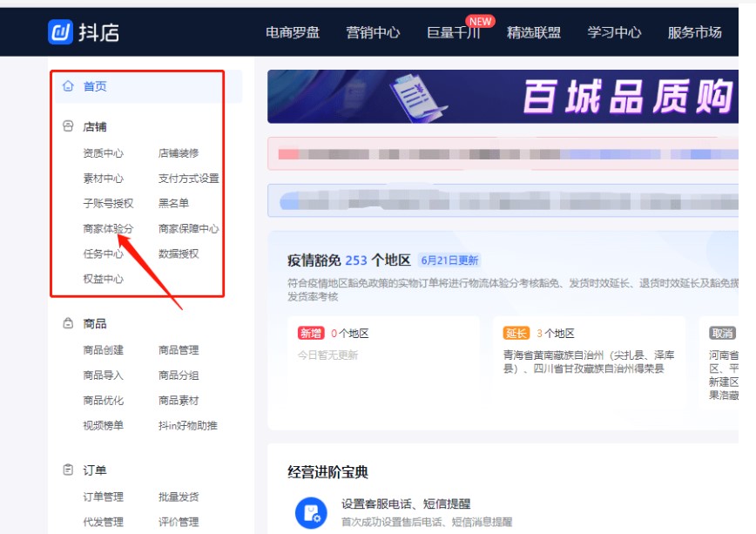Open 商品导入 in the sidebar

point(103,375)
